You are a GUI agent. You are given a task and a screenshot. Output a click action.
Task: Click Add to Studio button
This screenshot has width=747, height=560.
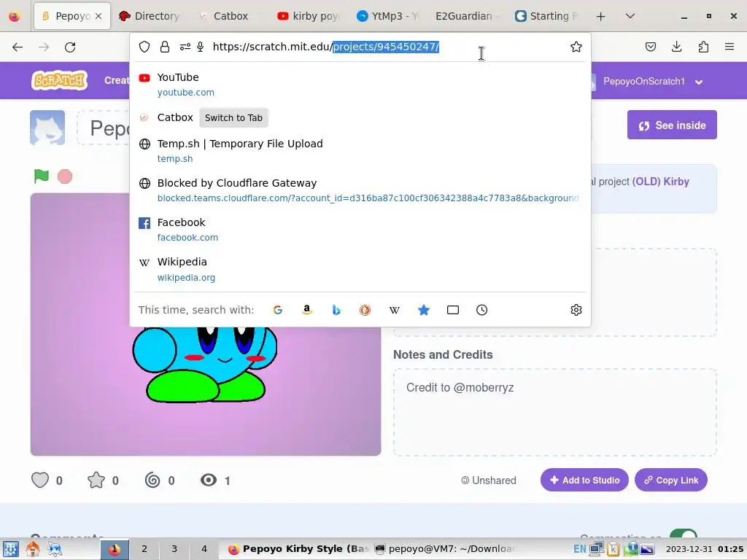coord(584,480)
